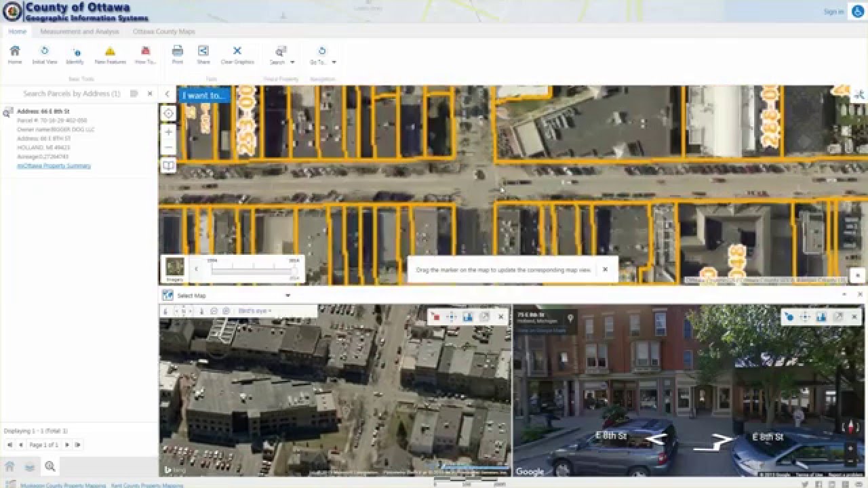Click the sync/center icon in Street View
The image size is (868, 488).
click(x=805, y=317)
